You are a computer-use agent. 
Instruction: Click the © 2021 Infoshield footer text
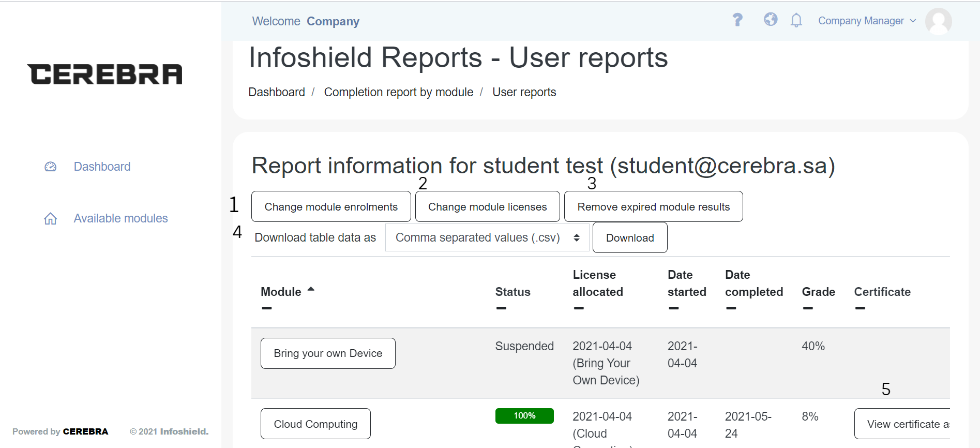pyautogui.click(x=169, y=431)
